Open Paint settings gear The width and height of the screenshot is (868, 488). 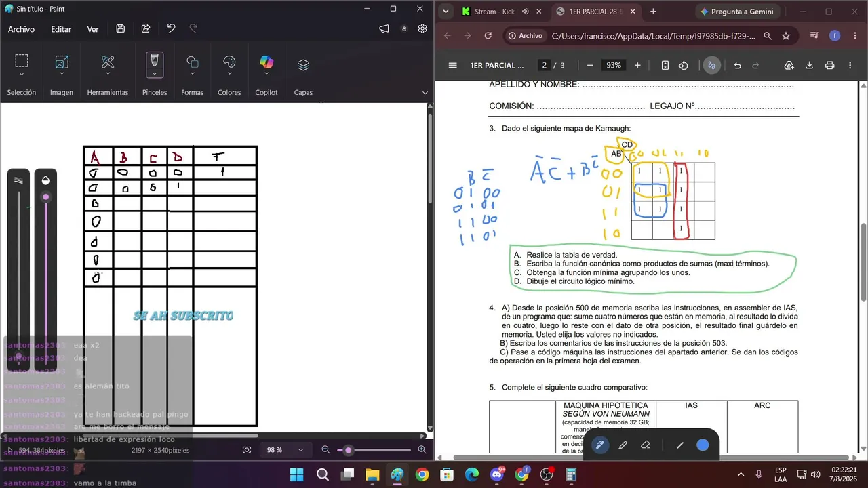[422, 28]
